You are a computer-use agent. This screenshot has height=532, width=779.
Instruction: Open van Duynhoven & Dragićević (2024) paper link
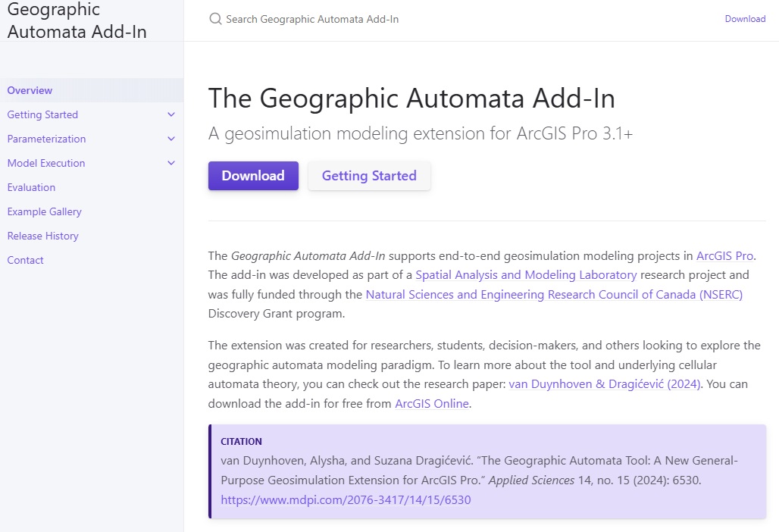[x=605, y=384]
